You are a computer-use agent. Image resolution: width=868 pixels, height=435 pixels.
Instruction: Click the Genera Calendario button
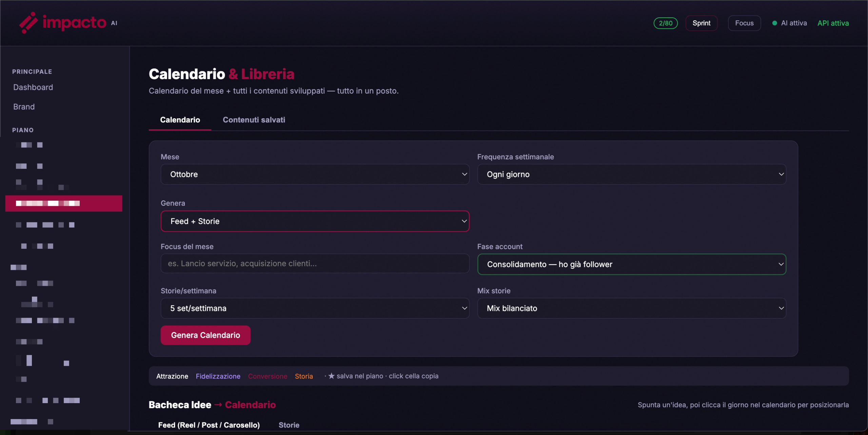205,335
